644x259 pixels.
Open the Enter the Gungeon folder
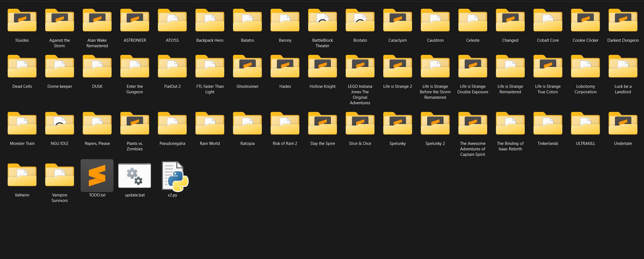[135, 66]
